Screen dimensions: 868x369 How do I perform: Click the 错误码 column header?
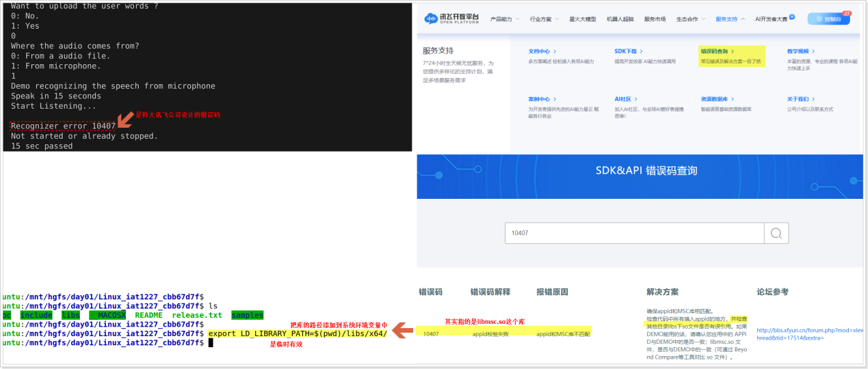point(430,292)
